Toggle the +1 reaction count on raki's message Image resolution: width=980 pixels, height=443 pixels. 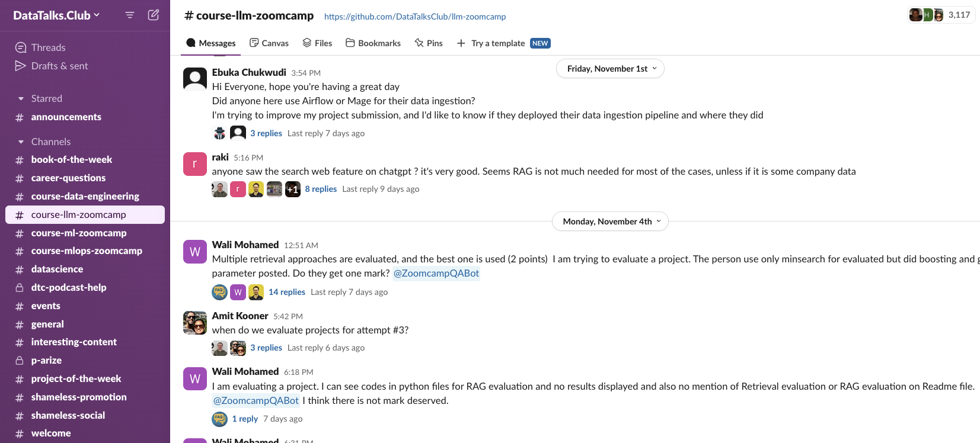pyautogui.click(x=292, y=188)
